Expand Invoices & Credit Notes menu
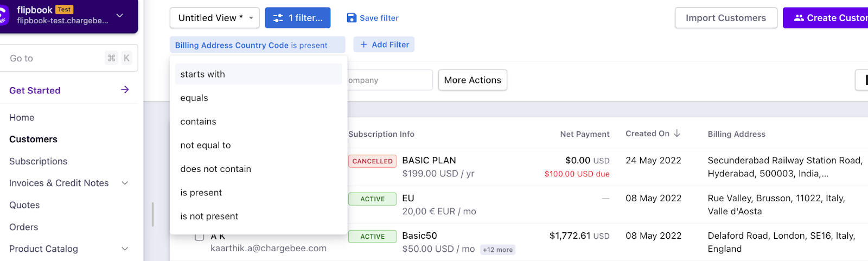The height and width of the screenshot is (261, 868). pos(125,183)
